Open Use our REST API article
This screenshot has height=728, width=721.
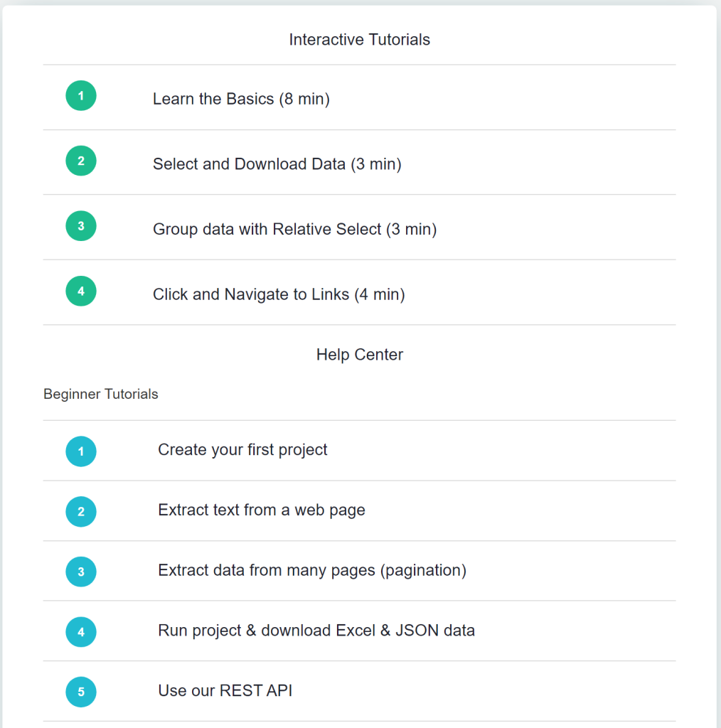pos(225,690)
